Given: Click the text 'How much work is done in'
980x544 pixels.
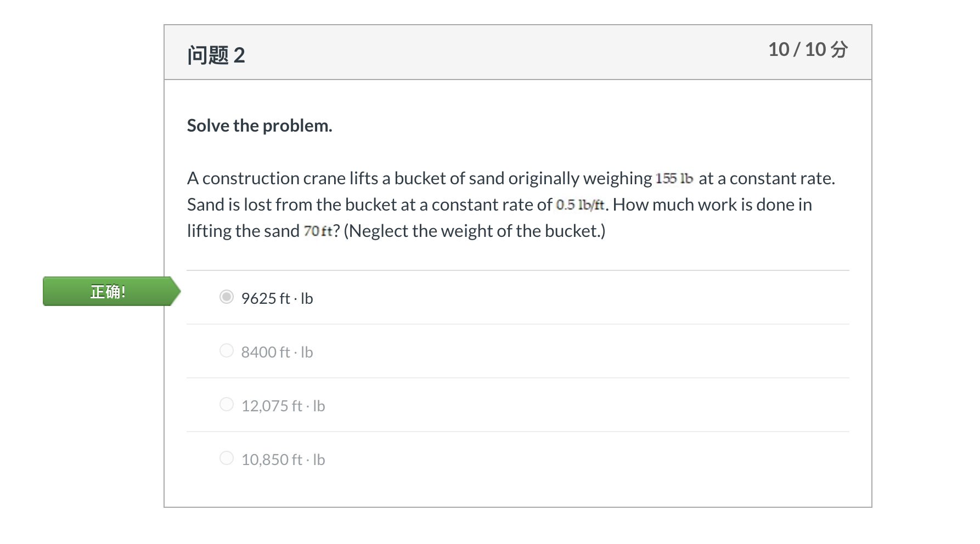Looking at the screenshot, I should (712, 205).
